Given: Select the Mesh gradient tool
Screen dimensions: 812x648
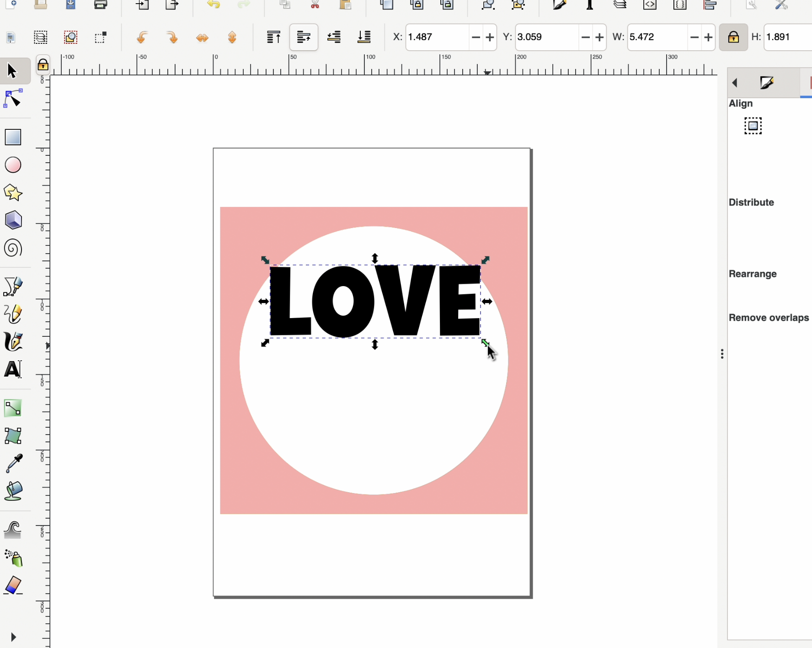Looking at the screenshot, I should coord(13,436).
